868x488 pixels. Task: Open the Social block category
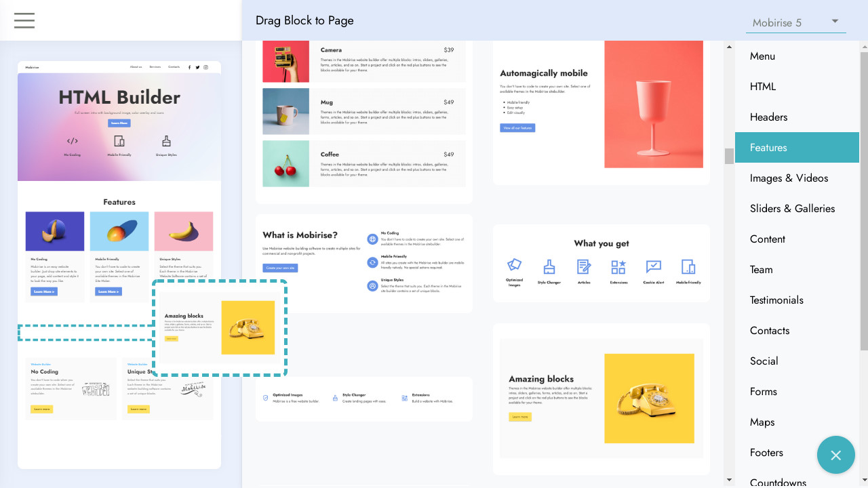(797, 361)
